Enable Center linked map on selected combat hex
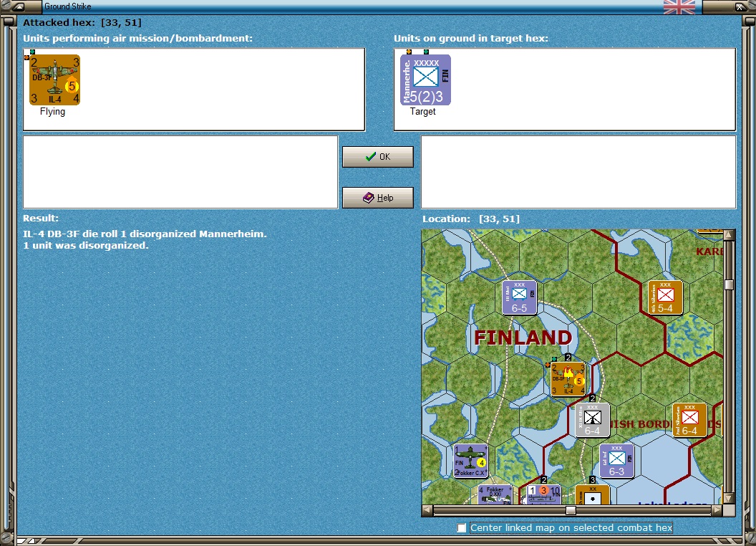 coord(462,527)
